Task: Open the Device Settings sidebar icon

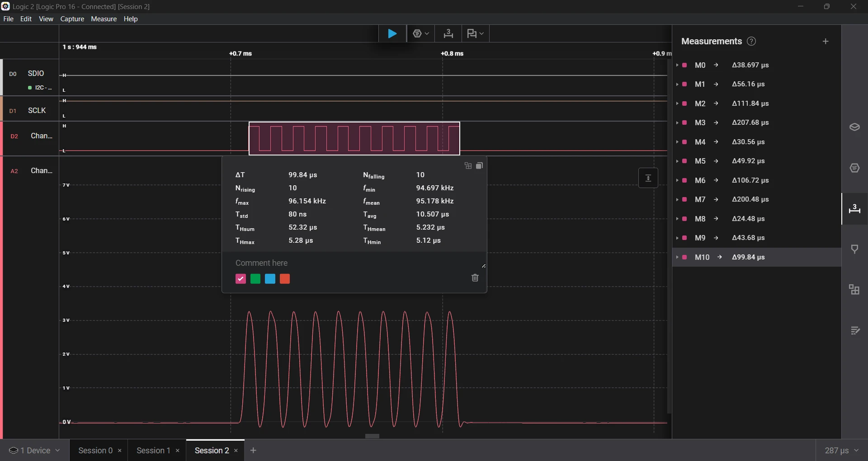Action: tap(854, 127)
